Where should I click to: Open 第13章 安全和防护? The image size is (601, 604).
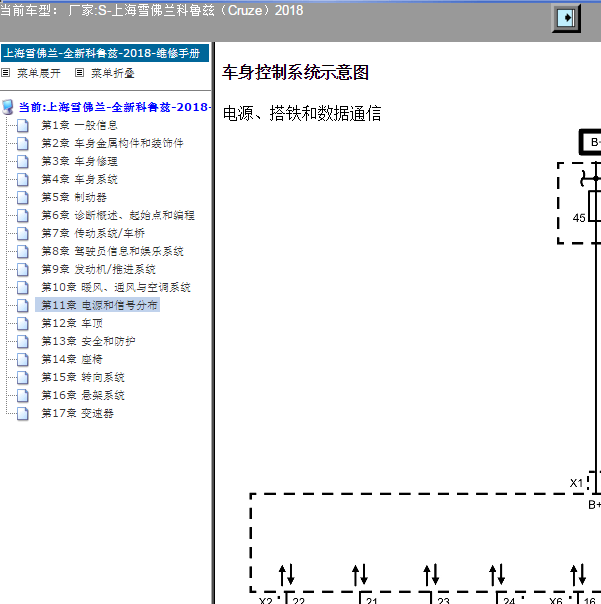pos(88,341)
